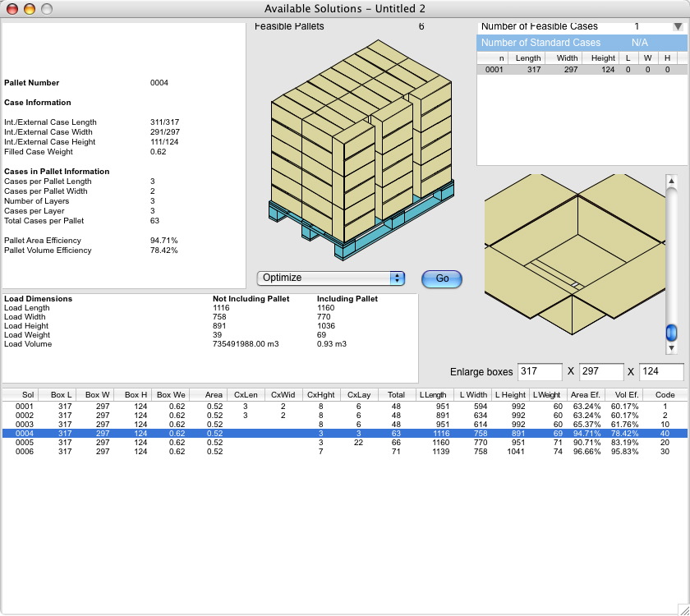
Task: Sort by the L Height column header
Action: click(510, 395)
